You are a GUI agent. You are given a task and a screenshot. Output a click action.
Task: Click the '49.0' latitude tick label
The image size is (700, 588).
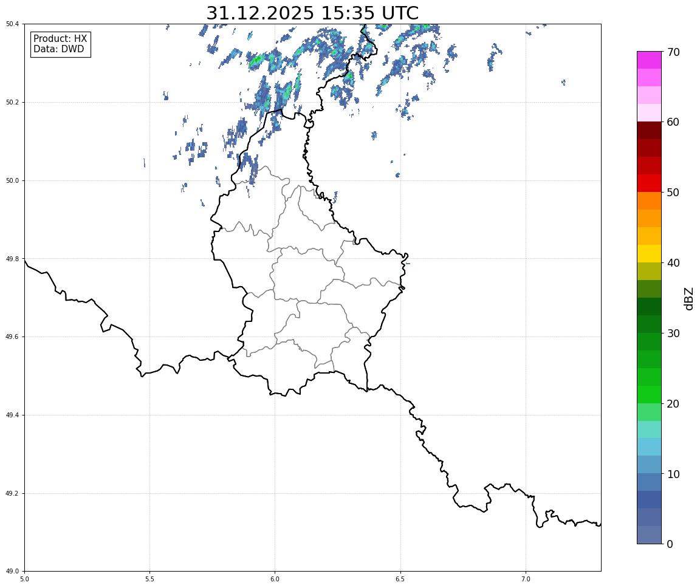[x=12, y=572]
